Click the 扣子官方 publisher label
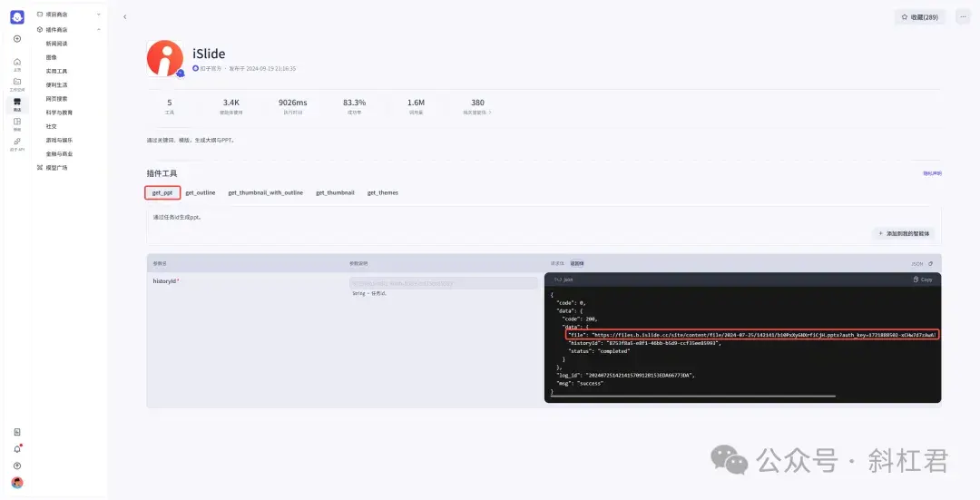 click(211, 69)
